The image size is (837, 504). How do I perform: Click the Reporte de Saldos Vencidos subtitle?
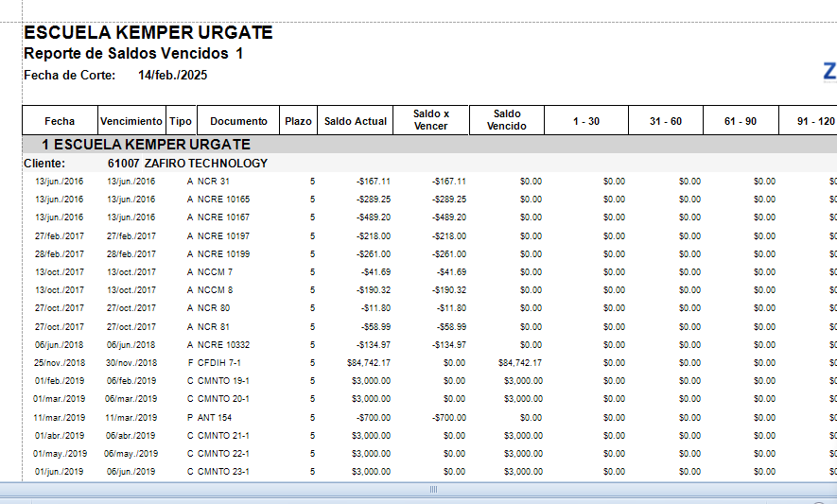click(x=133, y=53)
